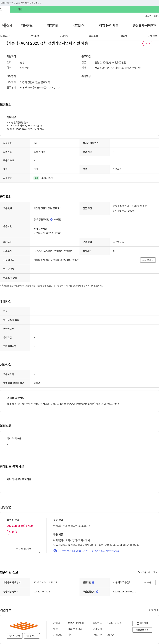Jump to the 복리후생 section tab
159x644 pixels.
93,36
